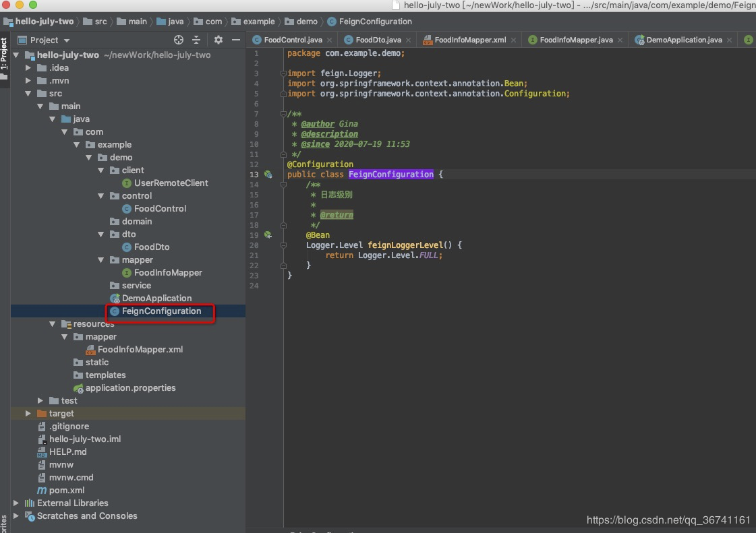Select the pom.xml Maven icon
756x533 pixels.
tap(42, 491)
